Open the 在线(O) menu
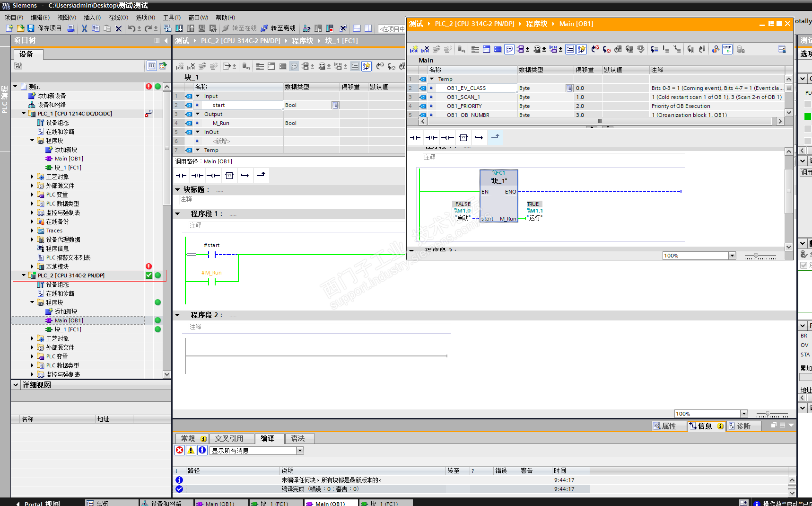Viewport: 812px width, 506px height. 118,18
